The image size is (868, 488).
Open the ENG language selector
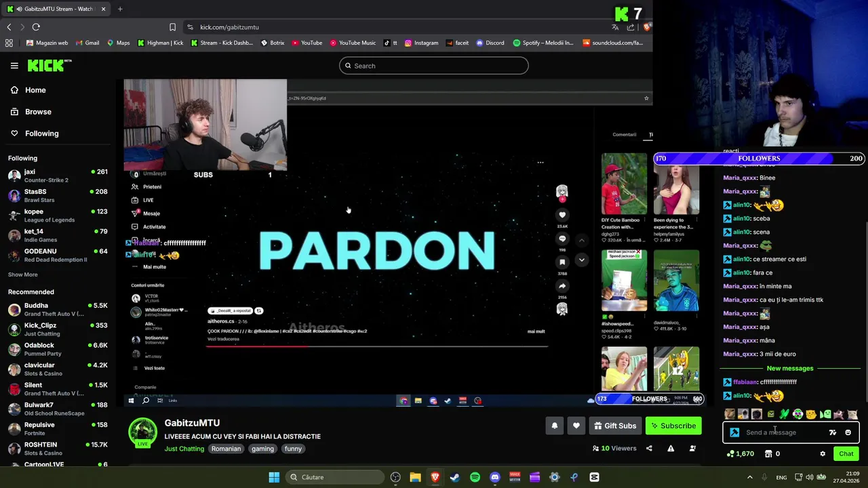pos(781,477)
